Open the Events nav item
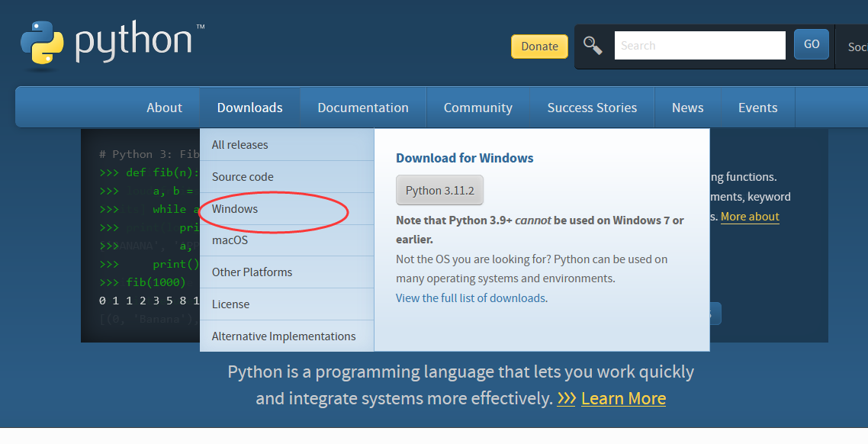Screen dimensions: 868x444 pyautogui.click(x=757, y=108)
